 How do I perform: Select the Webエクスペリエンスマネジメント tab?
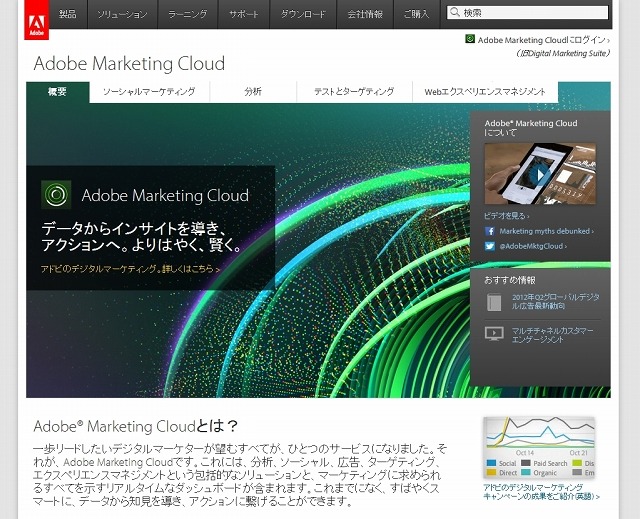pyautogui.click(x=485, y=92)
